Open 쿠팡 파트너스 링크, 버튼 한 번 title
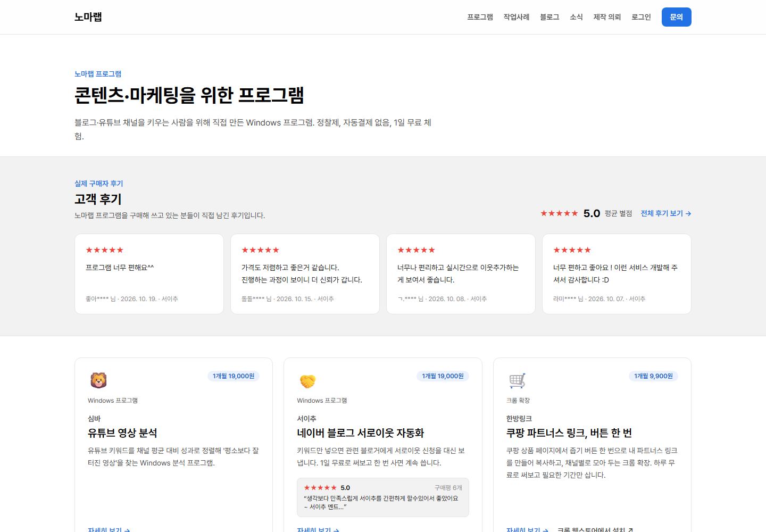This screenshot has height=532, width=766. 569,433
